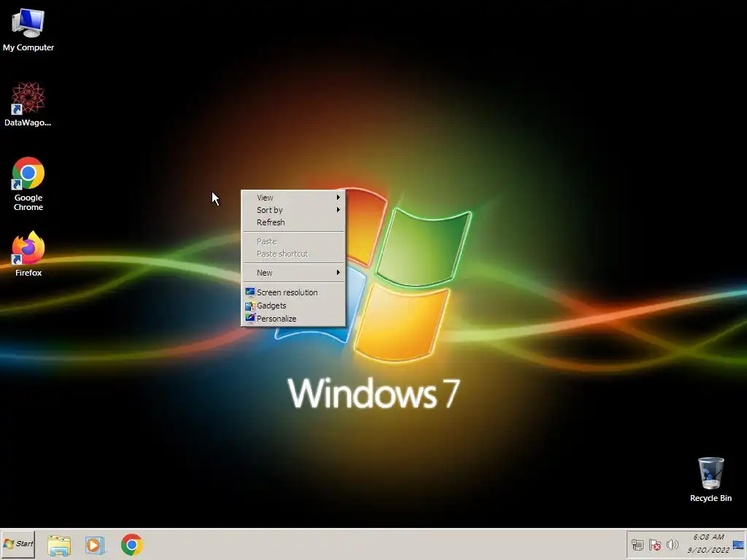This screenshot has width=747, height=560.
Task: Expand the View submenu
Action: click(x=293, y=197)
